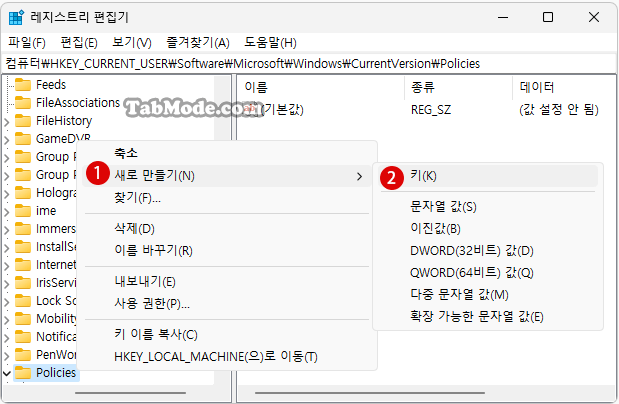Expand the IrisServi key

(7, 284)
